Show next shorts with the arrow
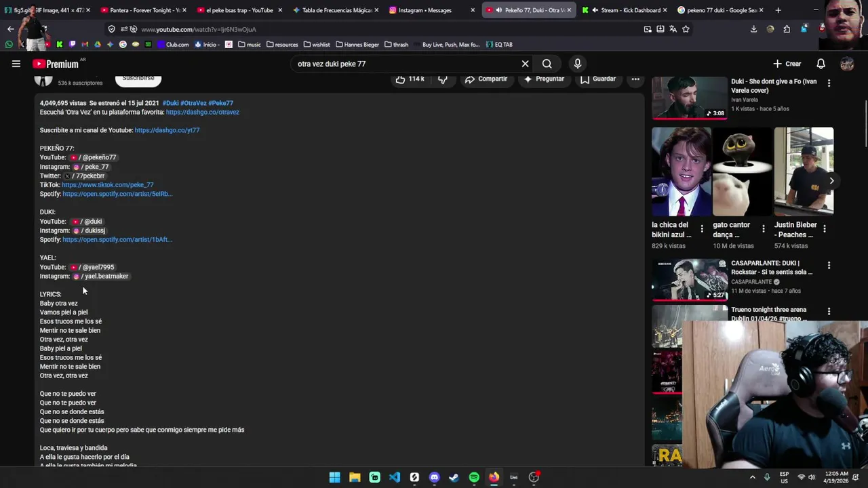 pos(831,181)
